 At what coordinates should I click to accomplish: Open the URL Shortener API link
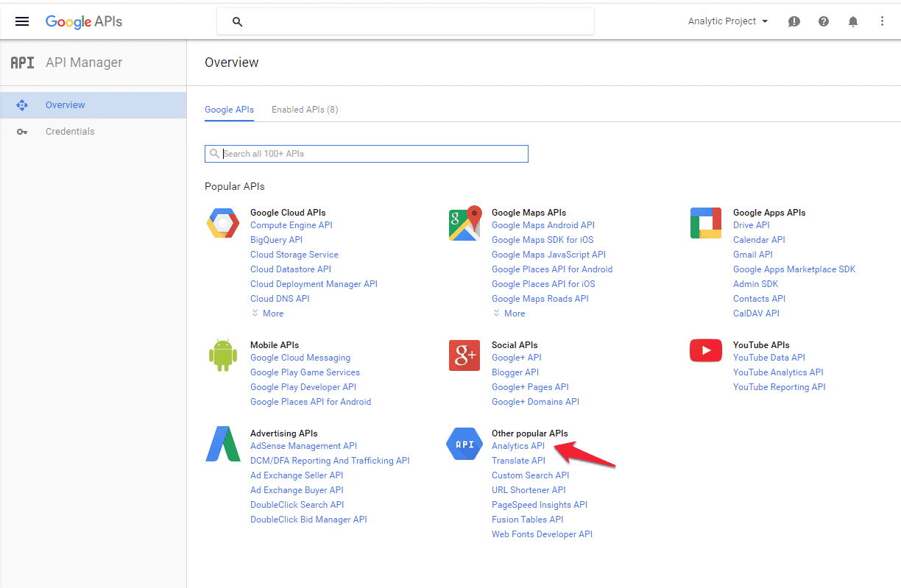pyautogui.click(x=529, y=490)
